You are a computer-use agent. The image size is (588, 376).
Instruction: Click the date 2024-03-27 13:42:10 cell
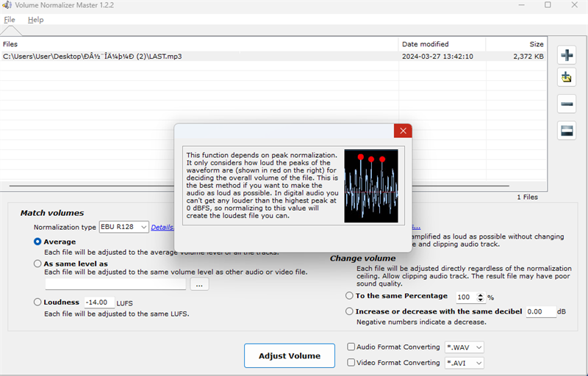437,57
